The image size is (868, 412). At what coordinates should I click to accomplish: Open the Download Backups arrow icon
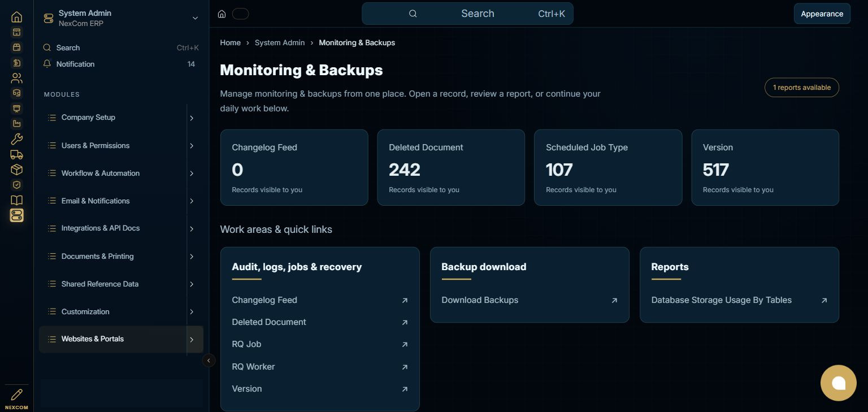pyautogui.click(x=614, y=301)
